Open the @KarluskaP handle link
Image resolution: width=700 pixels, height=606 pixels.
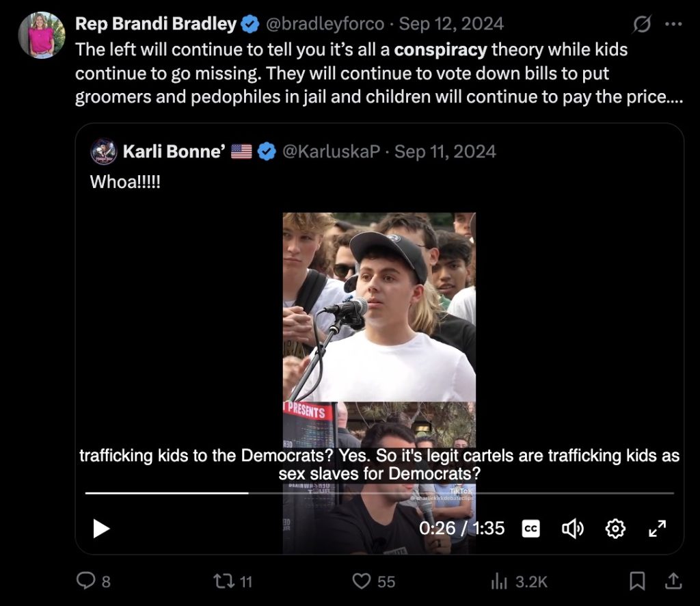click(331, 151)
